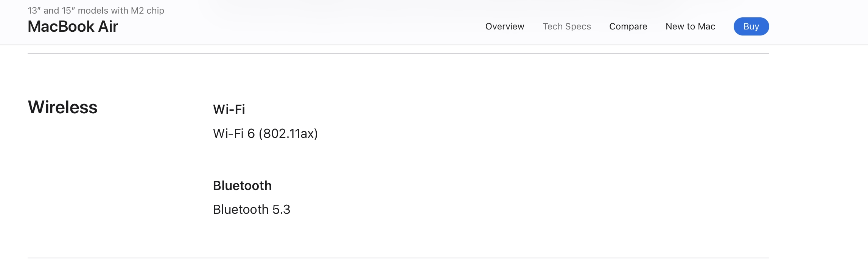Click the bold Wi-Fi subheading
The height and width of the screenshot is (278, 868).
tap(229, 109)
